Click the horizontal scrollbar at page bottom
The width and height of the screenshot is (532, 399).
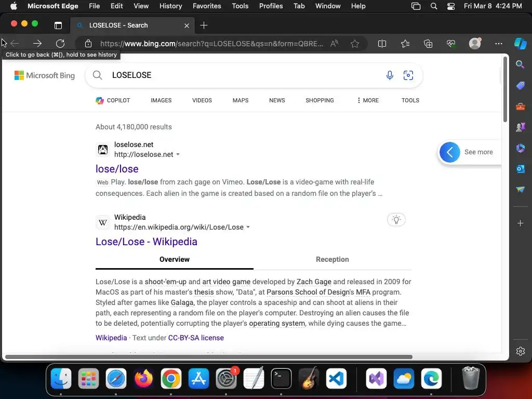coord(209,357)
